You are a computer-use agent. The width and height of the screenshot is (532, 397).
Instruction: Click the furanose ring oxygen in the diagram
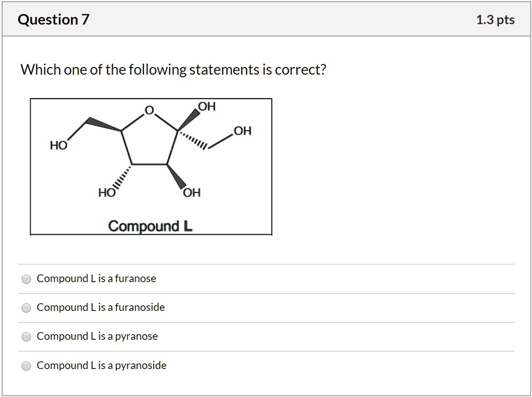pos(149,111)
